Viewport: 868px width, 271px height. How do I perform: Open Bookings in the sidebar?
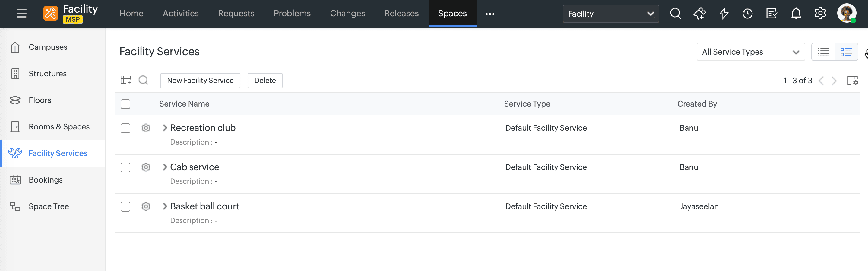(46, 180)
